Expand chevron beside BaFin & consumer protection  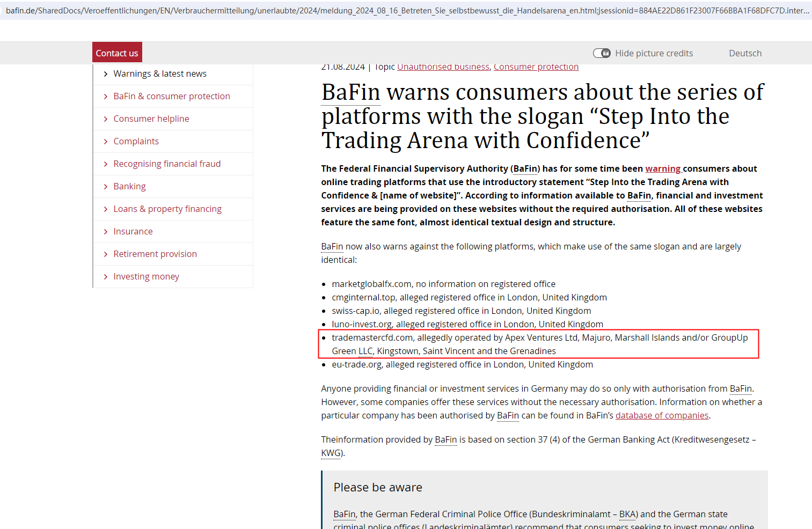pyautogui.click(x=106, y=96)
